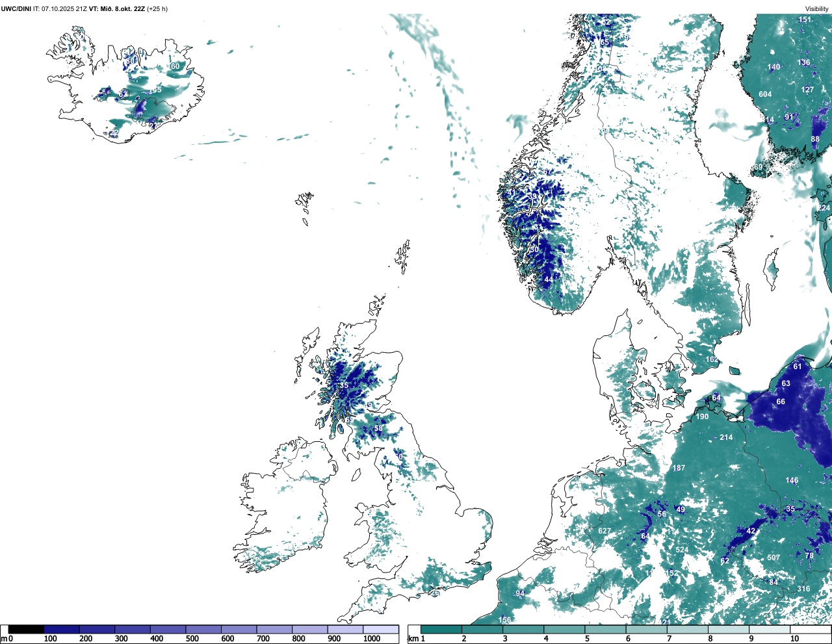
Task: Click visibility value 69 near Åland islands
Action: (x=758, y=167)
